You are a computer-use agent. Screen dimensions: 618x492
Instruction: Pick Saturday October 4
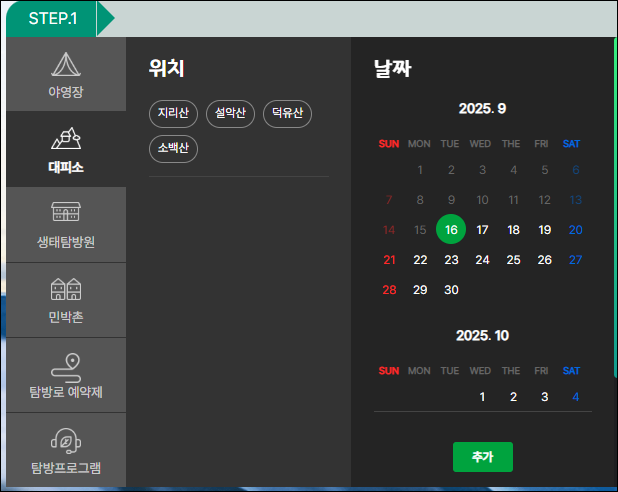point(575,397)
